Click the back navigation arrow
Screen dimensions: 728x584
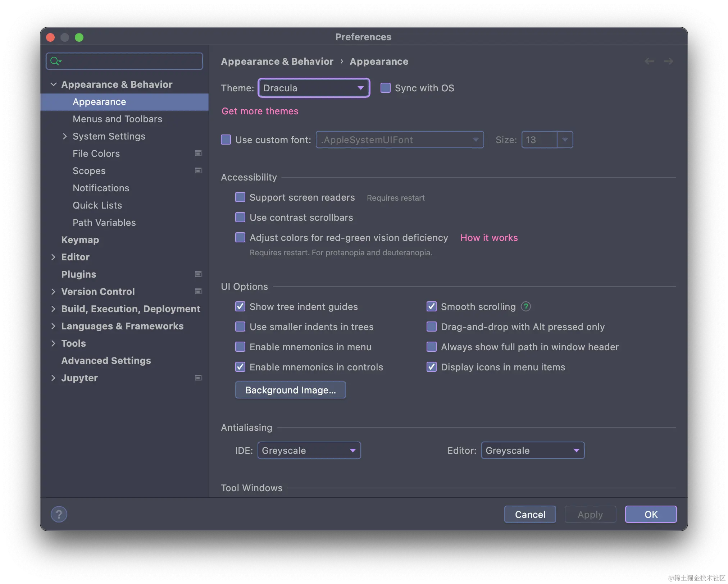649,61
